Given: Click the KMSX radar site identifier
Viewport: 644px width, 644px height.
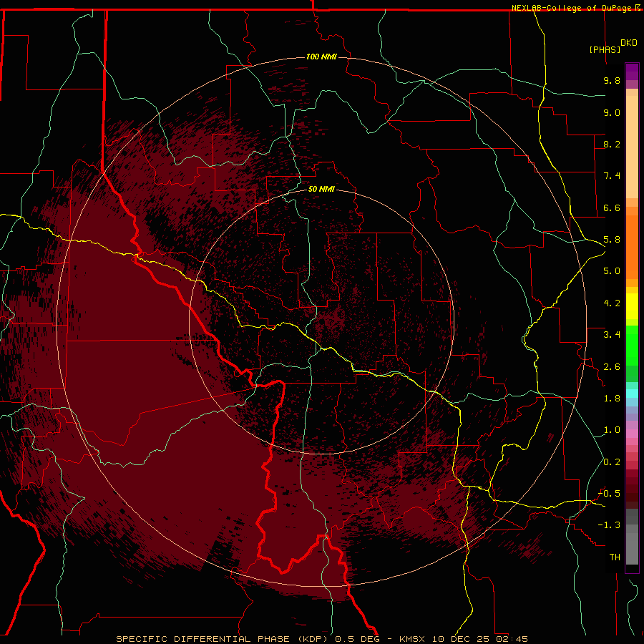Looking at the screenshot, I should point(412,639).
